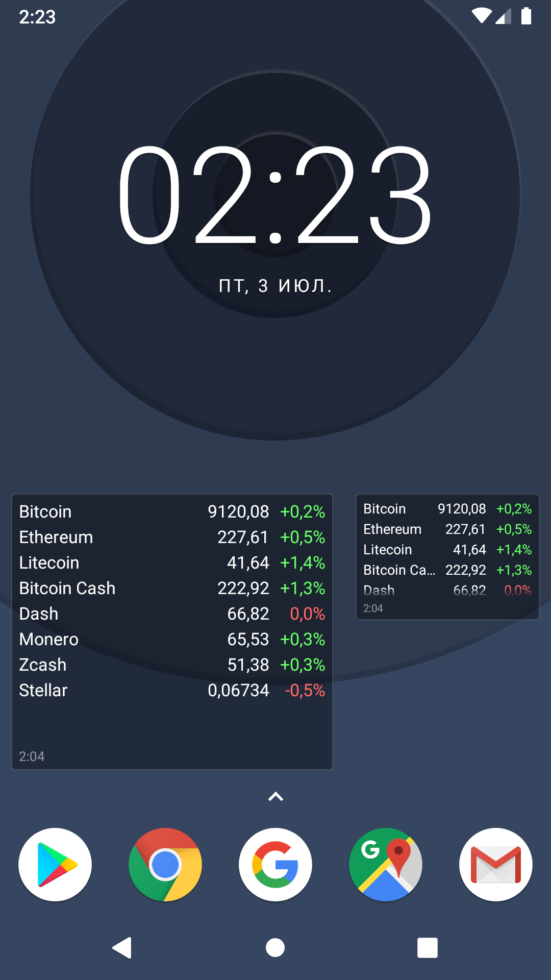Expand the app drawer with the up chevron
The width and height of the screenshot is (551, 980).
[275, 797]
